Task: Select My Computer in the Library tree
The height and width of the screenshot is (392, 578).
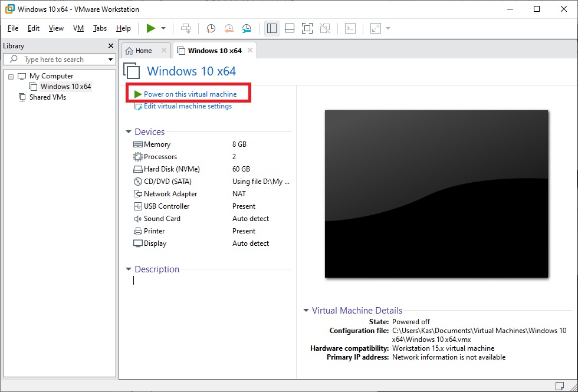Action: [51, 76]
